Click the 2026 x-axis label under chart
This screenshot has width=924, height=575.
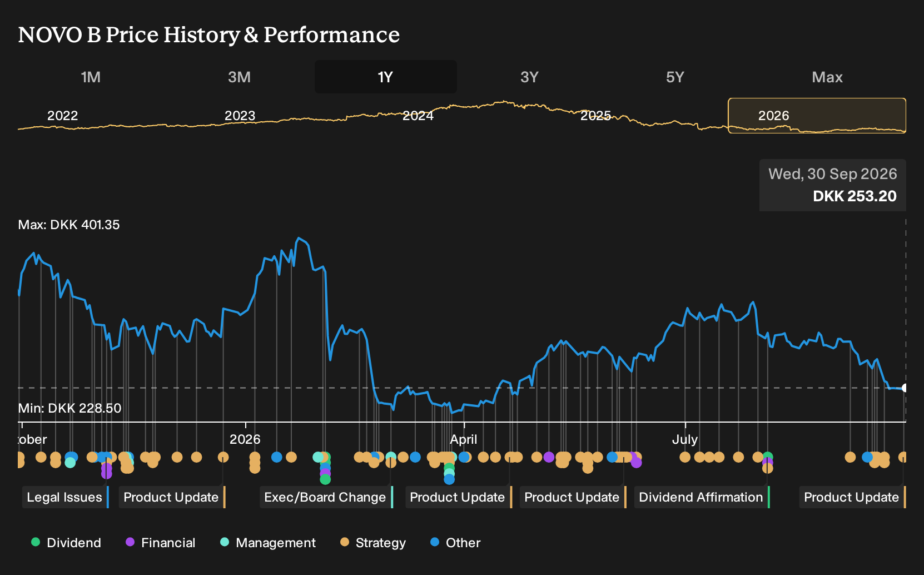point(245,439)
